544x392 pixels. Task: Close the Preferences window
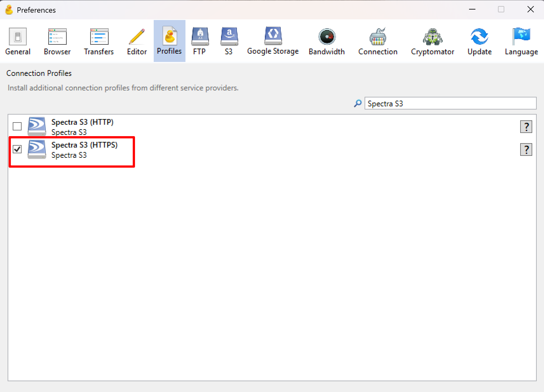tap(530, 10)
